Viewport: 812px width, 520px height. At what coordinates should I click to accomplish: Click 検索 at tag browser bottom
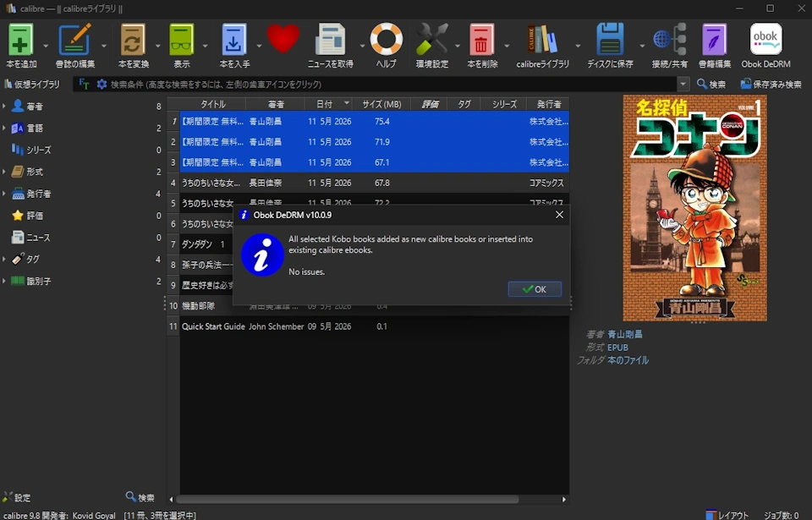(140, 497)
